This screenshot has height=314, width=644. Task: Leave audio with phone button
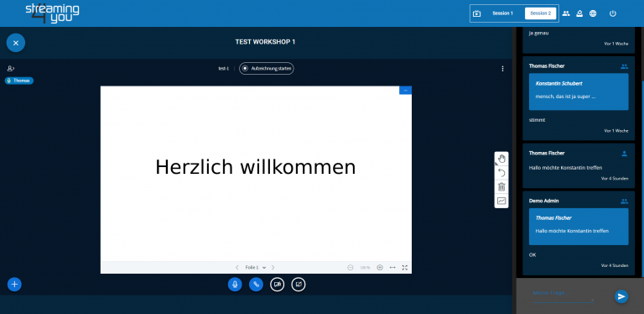[x=256, y=284]
